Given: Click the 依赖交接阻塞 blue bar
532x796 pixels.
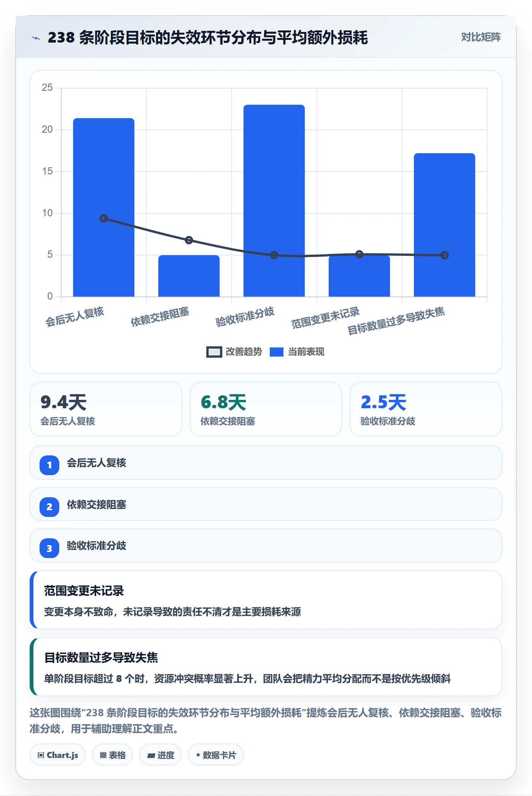Looking at the screenshot, I should pyautogui.click(x=189, y=276).
